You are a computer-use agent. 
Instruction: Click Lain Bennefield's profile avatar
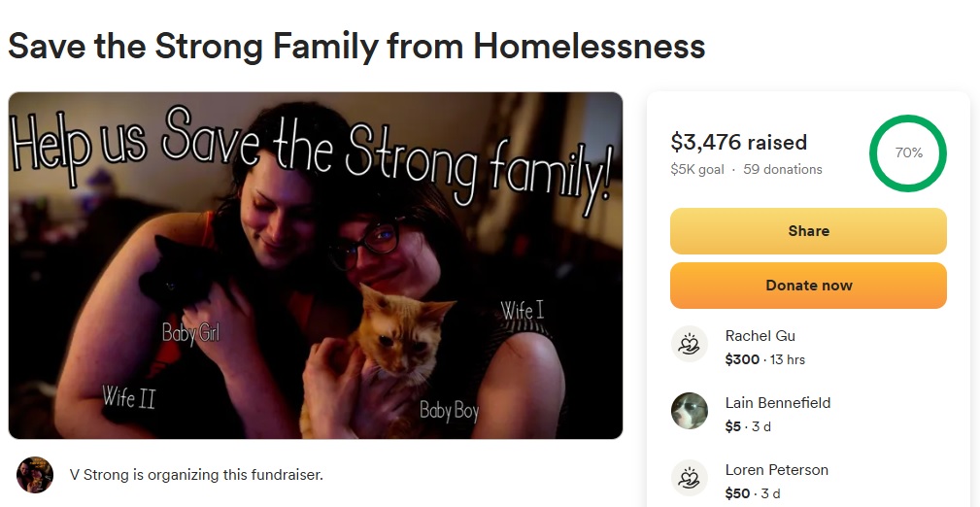[689, 411]
